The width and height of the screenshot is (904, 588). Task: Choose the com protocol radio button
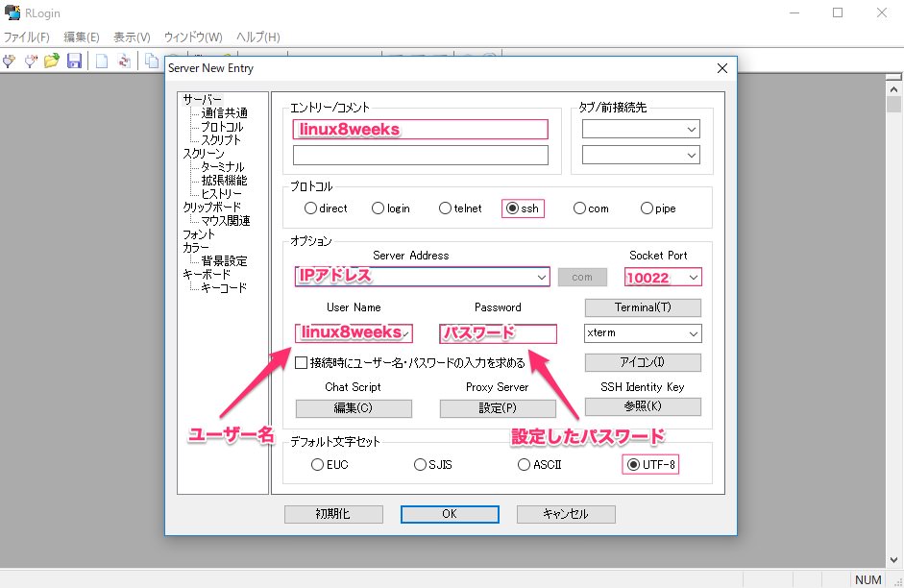click(x=591, y=208)
